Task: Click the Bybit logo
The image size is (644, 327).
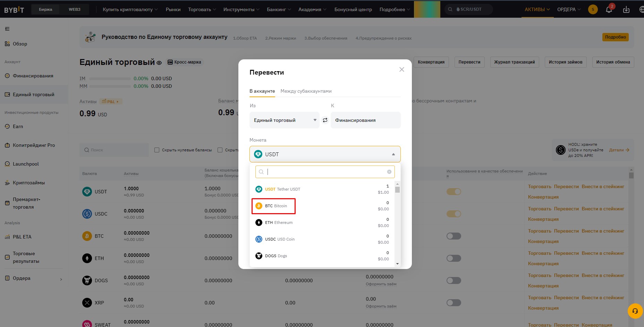Action: [14, 10]
